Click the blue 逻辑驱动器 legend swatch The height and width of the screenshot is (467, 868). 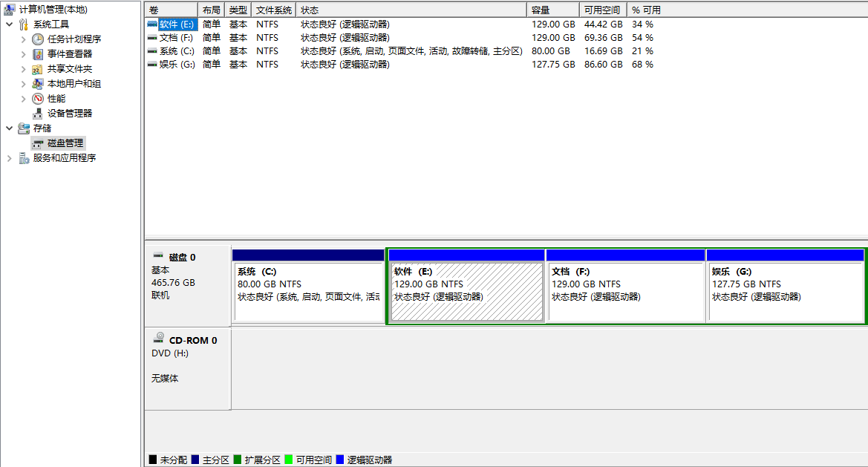[340, 460]
